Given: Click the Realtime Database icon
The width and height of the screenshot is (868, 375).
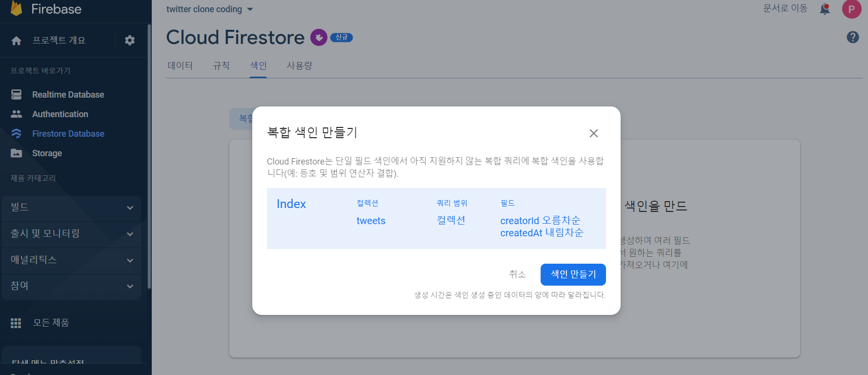Looking at the screenshot, I should (17, 94).
